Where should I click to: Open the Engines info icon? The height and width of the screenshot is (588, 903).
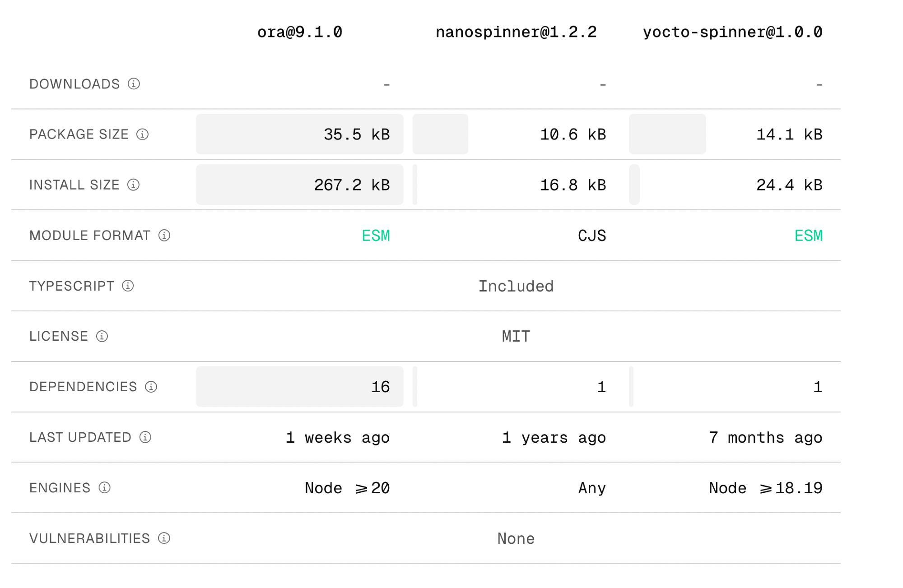pos(104,488)
